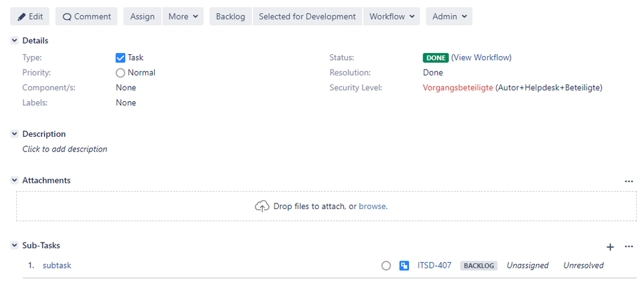Open the Attachments three-dots options menu

[x=629, y=181]
